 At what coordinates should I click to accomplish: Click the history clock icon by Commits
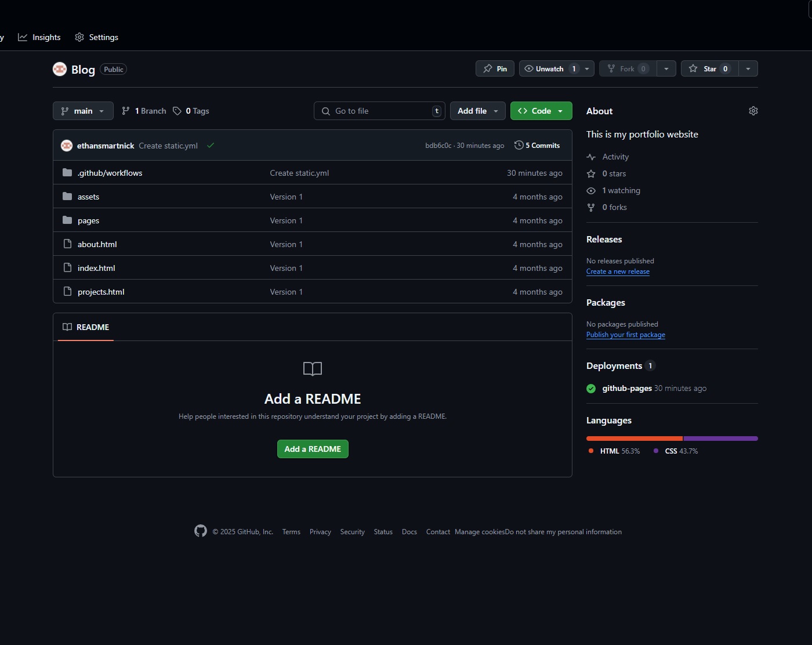coord(519,145)
